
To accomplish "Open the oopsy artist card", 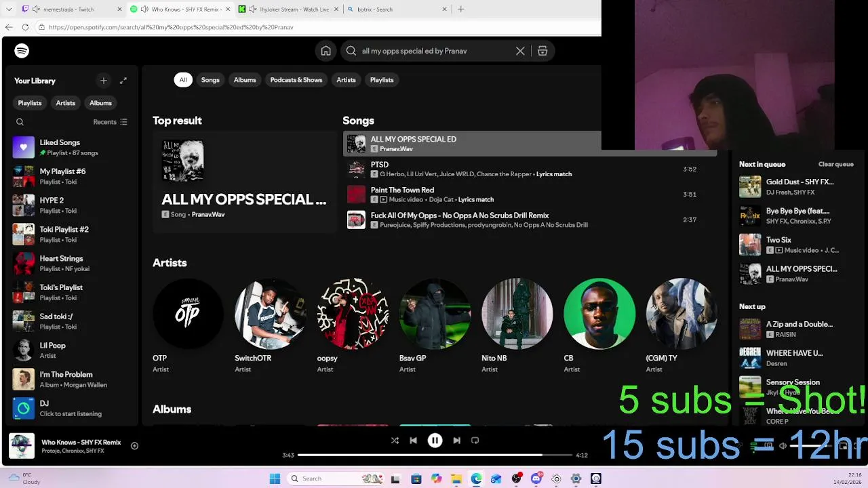I will [353, 325].
